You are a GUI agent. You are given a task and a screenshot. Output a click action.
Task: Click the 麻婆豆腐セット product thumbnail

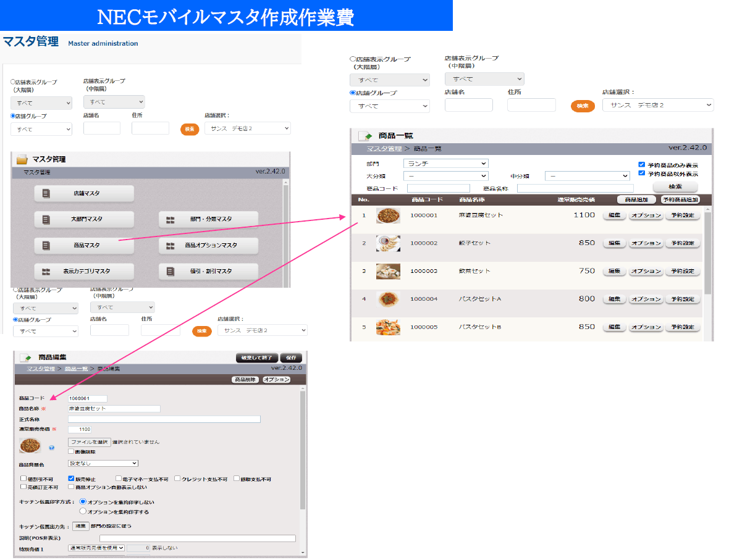(389, 215)
